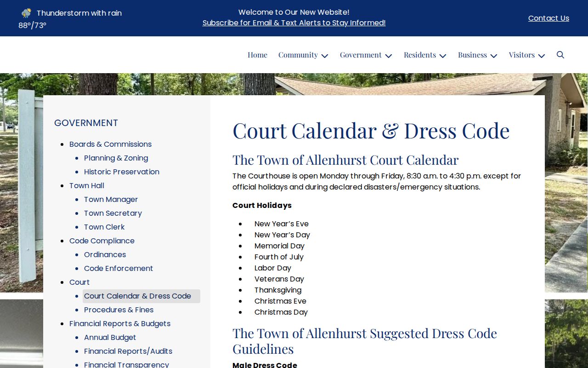Click the Contact Us link
The height and width of the screenshot is (368, 588).
[x=548, y=18]
